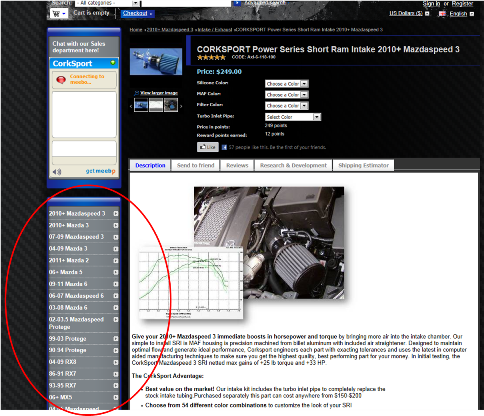The height and width of the screenshot is (416, 484).
Task: Click the green chat status icon
Action: [x=113, y=63]
